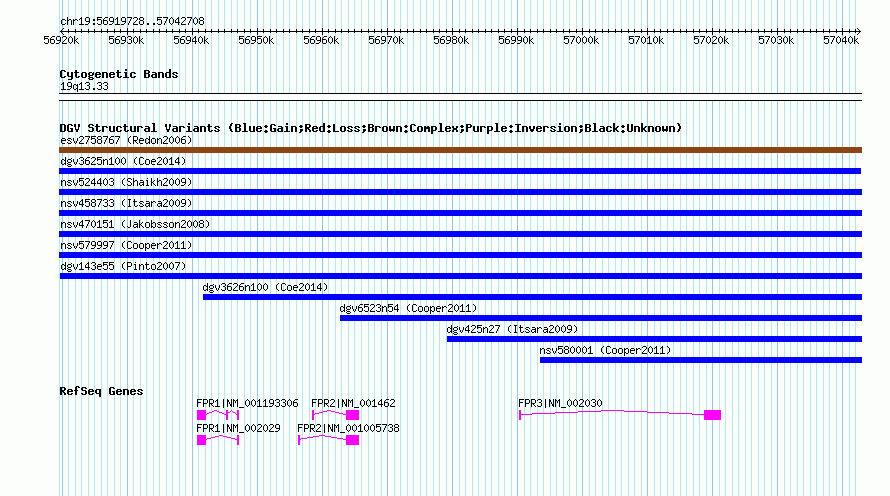Click the blue dgv3626n100 gain bar

tap(532, 297)
